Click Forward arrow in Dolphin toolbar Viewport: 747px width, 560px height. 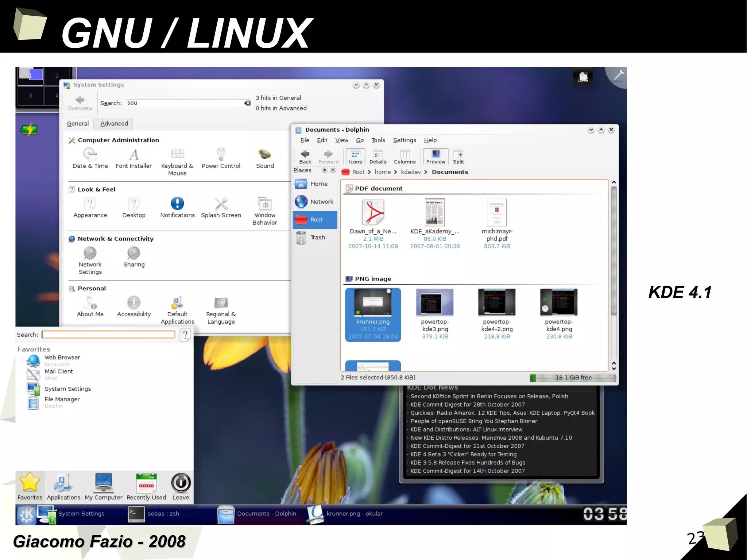[x=328, y=157]
